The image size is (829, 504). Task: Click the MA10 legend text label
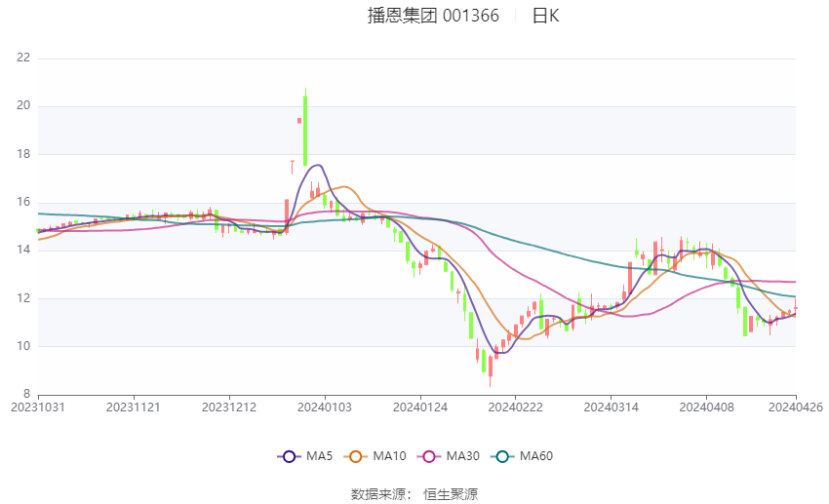point(389,456)
